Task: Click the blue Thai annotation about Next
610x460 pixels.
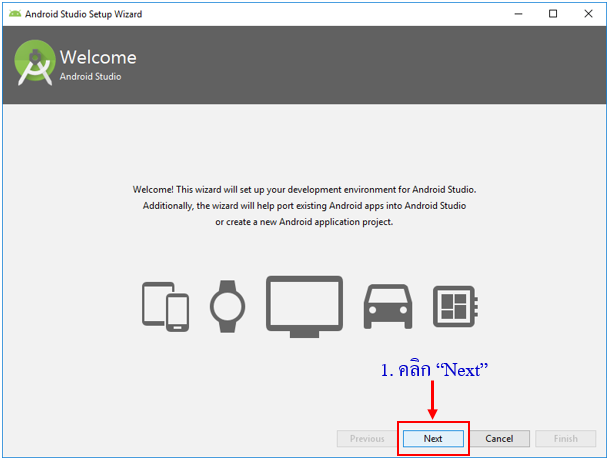Action: tap(433, 369)
